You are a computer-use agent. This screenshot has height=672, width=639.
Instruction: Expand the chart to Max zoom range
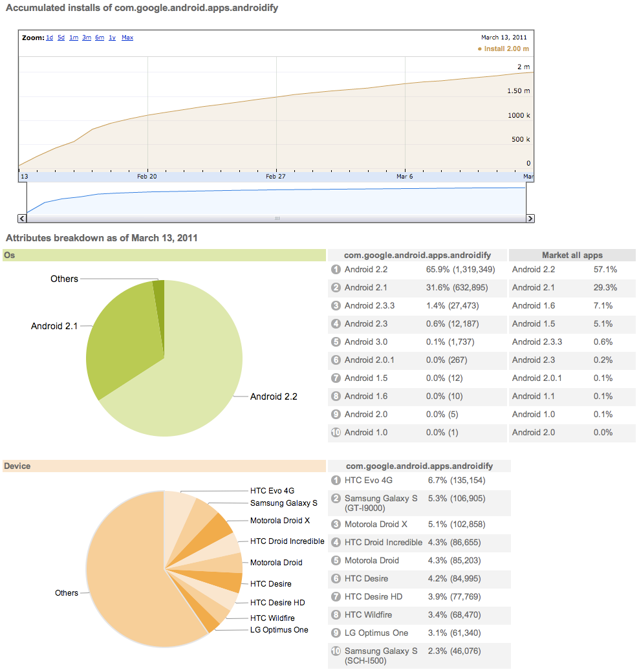point(125,38)
